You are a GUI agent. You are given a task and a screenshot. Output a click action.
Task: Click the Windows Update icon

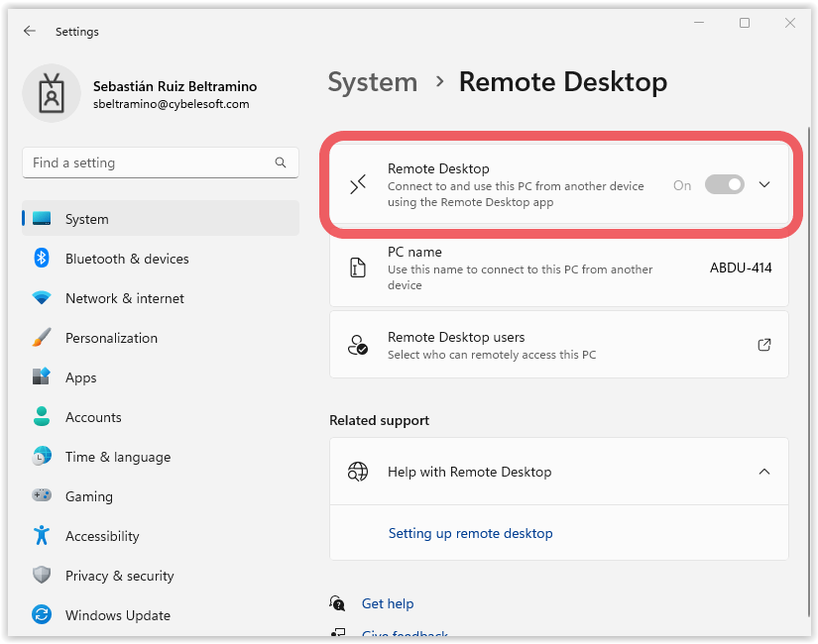(42, 615)
